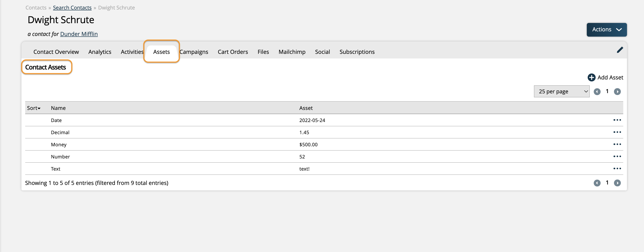This screenshot has height=252, width=644.
Task: Switch to the Contact Overview tab
Action: 56,52
